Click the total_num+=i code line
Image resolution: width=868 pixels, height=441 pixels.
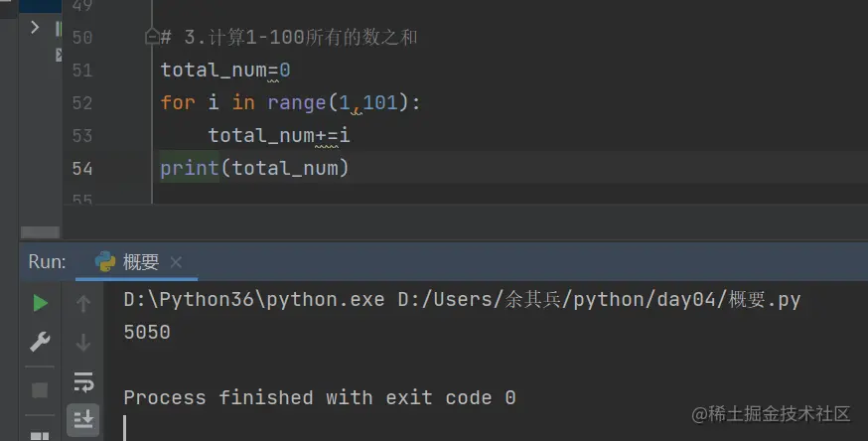tap(279, 135)
